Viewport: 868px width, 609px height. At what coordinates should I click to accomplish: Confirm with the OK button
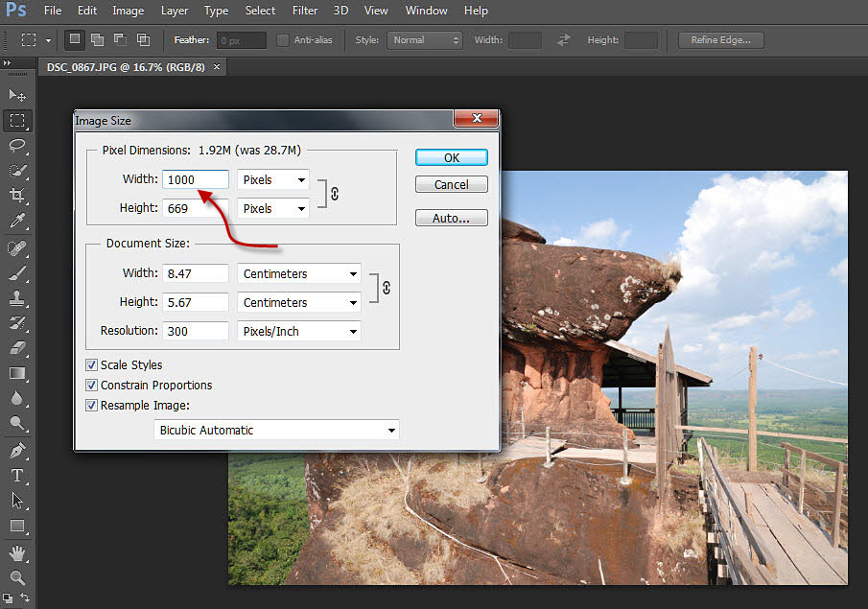coord(452,158)
